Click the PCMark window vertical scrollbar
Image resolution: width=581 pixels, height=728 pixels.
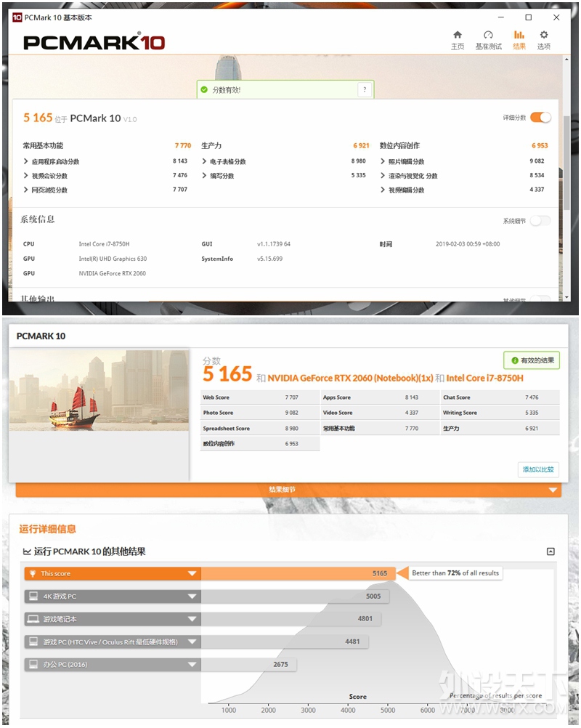pyautogui.click(x=566, y=162)
